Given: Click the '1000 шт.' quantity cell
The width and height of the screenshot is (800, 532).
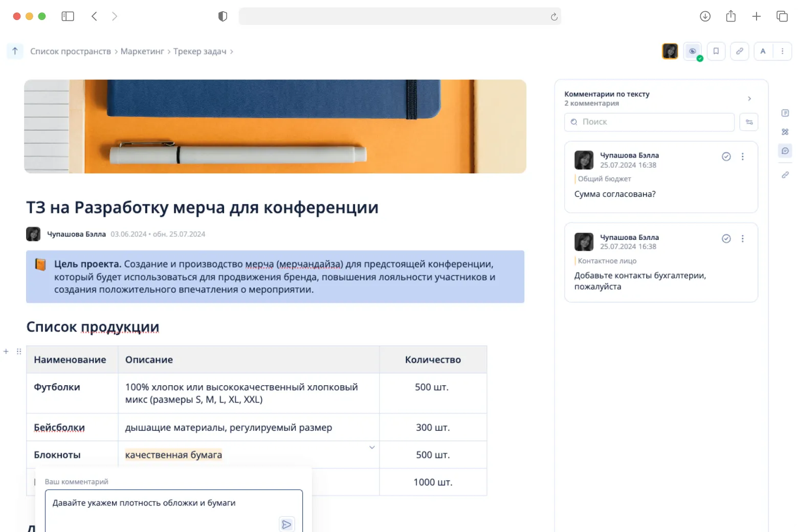Looking at the screenshot, I should [433, 482].
